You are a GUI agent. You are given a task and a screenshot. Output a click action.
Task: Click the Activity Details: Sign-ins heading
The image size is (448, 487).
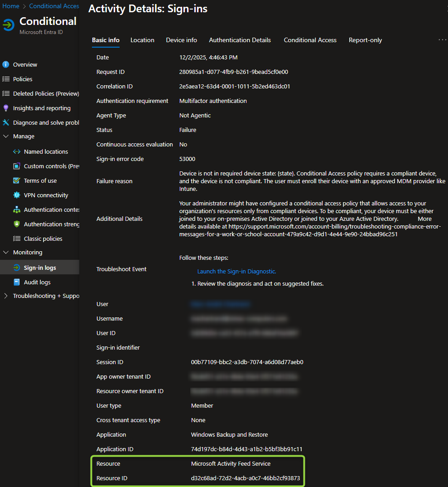point(148,9)
